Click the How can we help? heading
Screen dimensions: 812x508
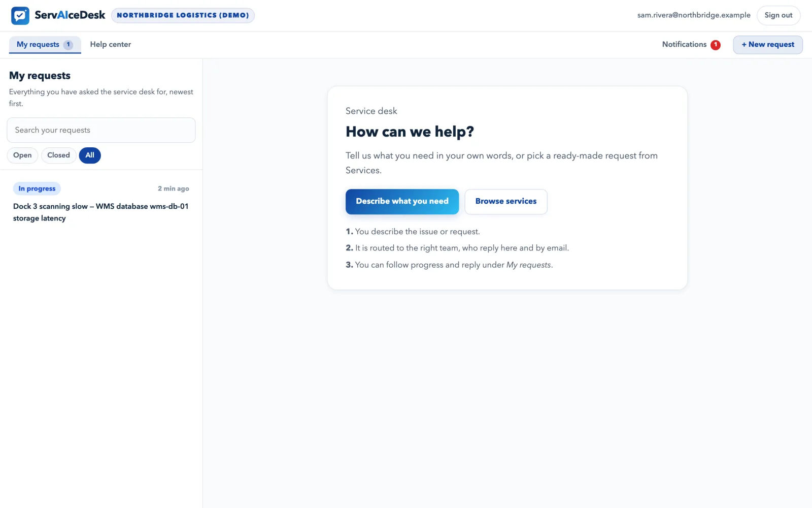pyautogui.click(x=410, y=132)
